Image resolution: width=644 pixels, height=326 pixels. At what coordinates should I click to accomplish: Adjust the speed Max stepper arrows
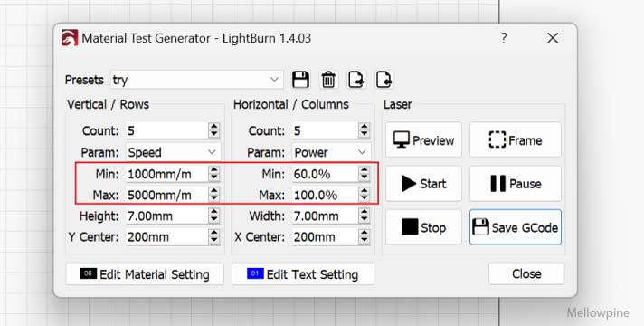coord(214,195)
